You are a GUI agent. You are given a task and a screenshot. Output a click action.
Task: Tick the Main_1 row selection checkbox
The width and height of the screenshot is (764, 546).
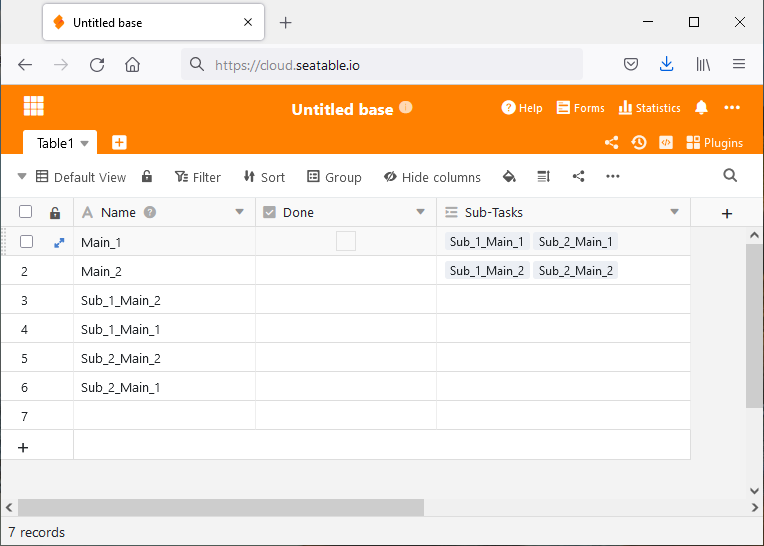click(x=26, y=242)
